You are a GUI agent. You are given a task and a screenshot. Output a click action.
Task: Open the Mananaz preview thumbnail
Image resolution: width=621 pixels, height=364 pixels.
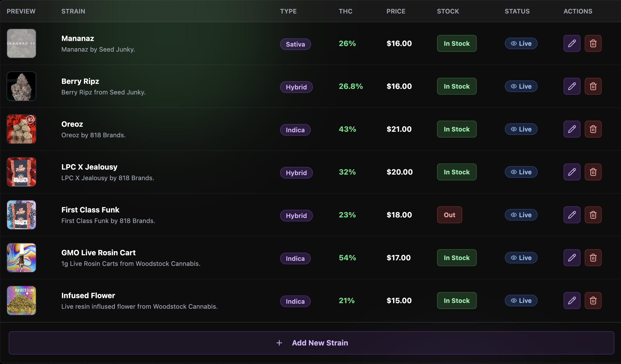(21, 43)
